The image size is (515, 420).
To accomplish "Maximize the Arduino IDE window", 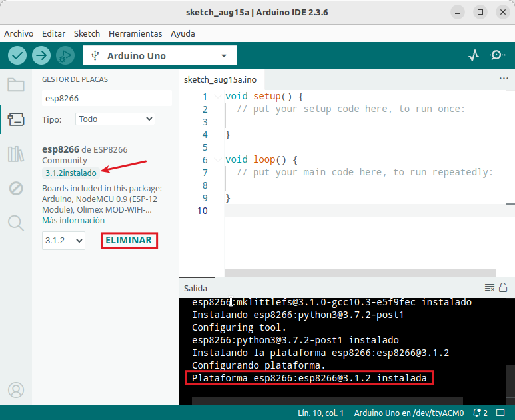I will [x=480, y=12].
